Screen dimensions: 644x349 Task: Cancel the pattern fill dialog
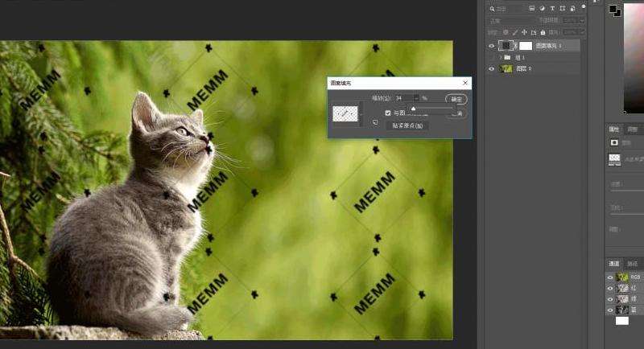pos(456,113)
